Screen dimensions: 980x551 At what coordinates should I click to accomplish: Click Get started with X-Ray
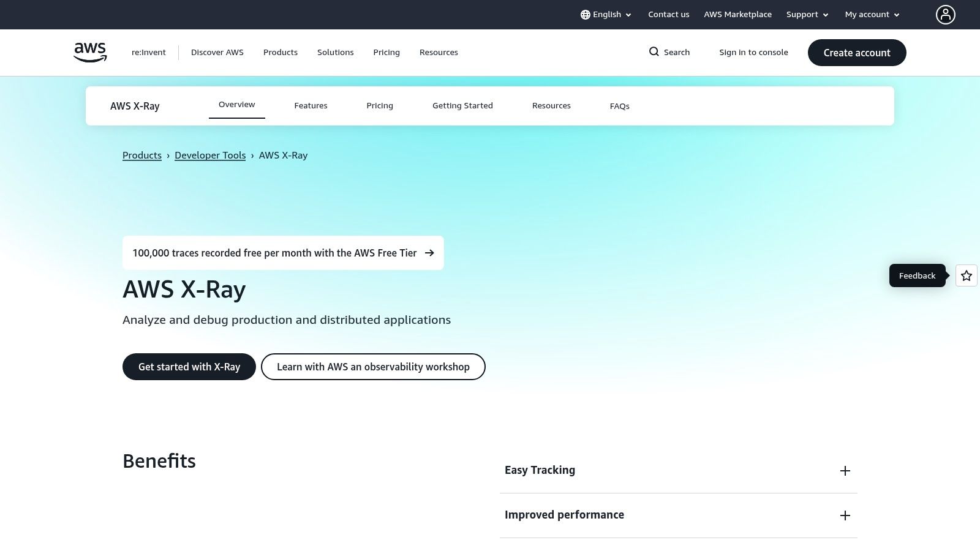click(x=189, y=367)
